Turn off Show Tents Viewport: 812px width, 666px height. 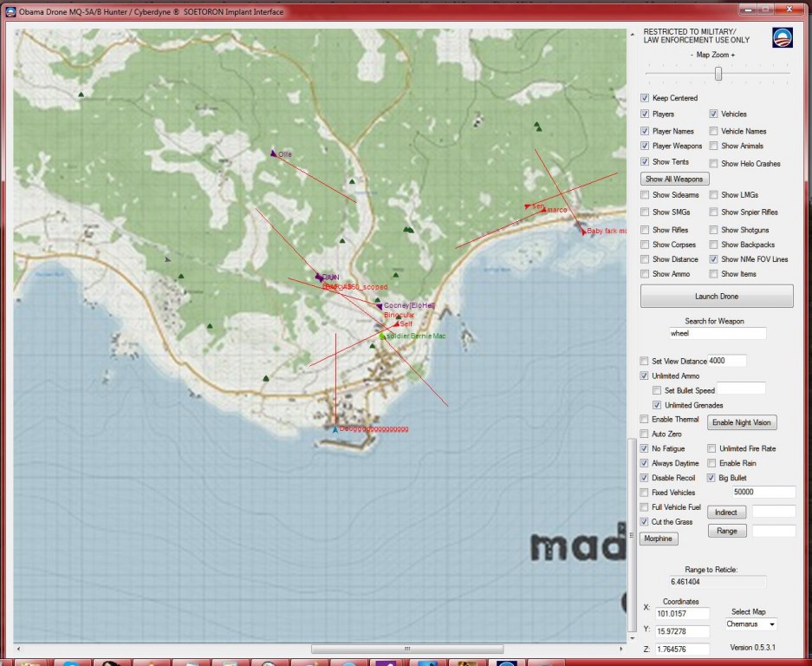[x=645, y=161]
